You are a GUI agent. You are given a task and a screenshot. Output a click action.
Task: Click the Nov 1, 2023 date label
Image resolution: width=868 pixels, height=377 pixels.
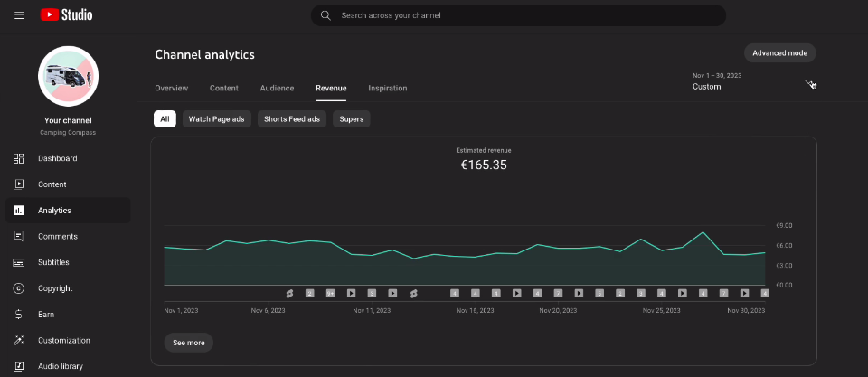coord(181,311)
